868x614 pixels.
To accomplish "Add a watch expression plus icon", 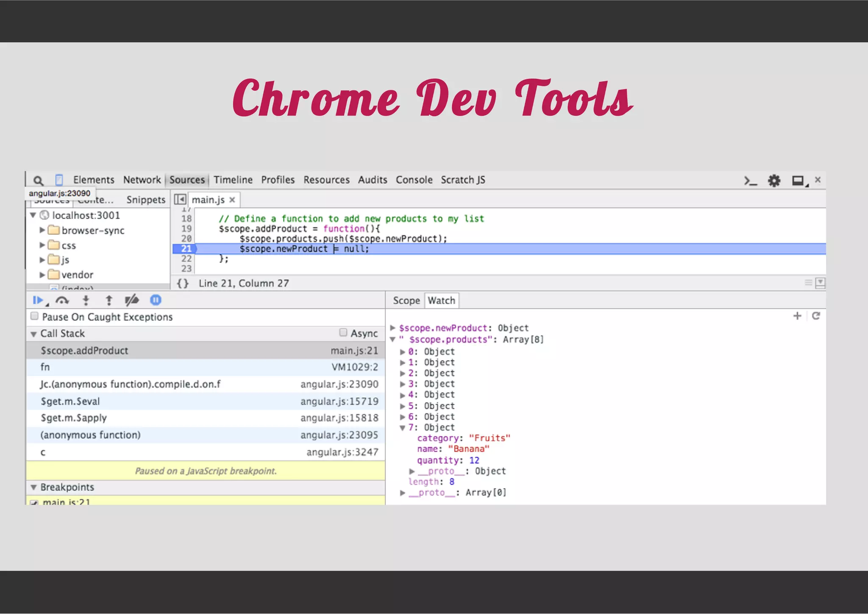I will (x=797, y=316).
